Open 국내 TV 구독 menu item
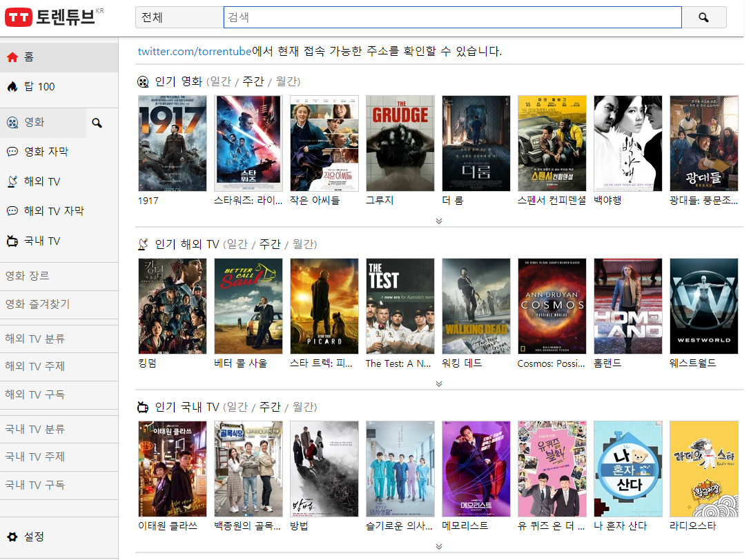 [59, 486]
